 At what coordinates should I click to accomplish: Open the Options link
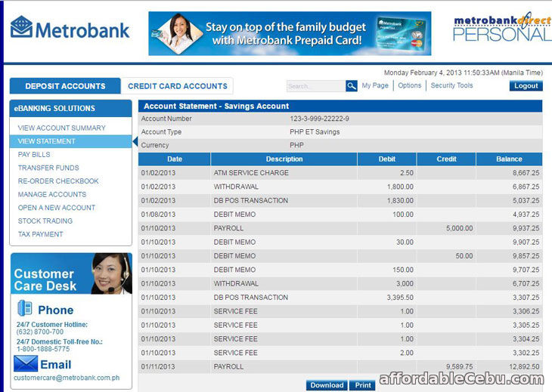409,85
